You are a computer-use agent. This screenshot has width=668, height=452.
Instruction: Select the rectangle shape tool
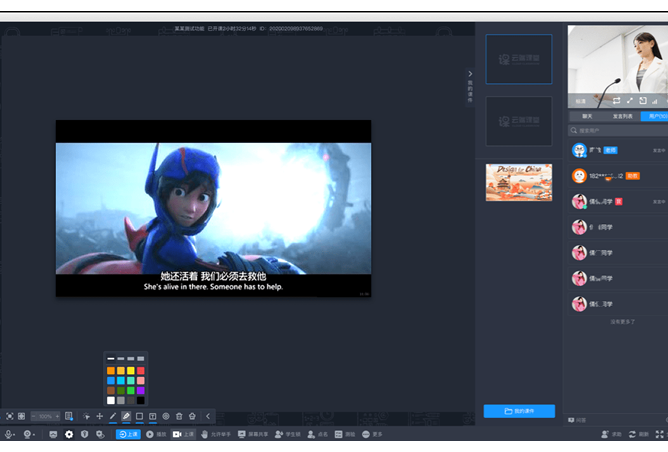point(139,416)
